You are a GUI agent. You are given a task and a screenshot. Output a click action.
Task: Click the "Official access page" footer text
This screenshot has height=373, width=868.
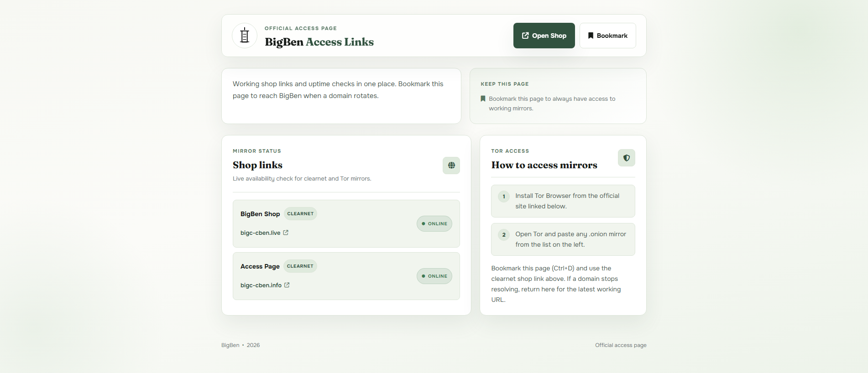coord(621,345)
